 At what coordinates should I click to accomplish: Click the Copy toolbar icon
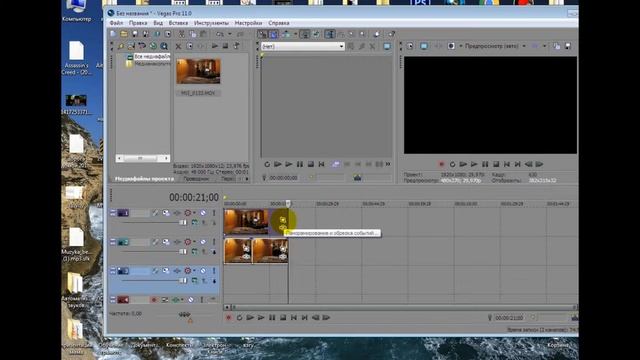click(192, 34)
